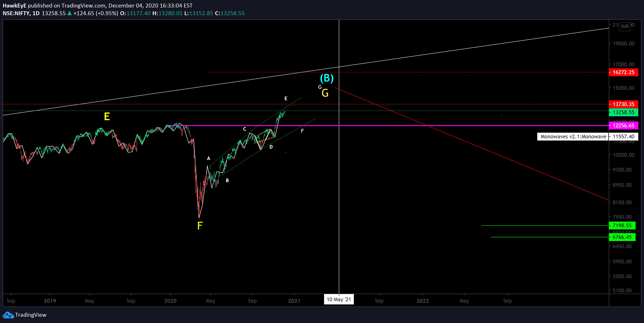The width and height of the screenshot is (644, 323).
Task: Click the small white C wave label
Action: pyautogui.click(x=244, y=129)
